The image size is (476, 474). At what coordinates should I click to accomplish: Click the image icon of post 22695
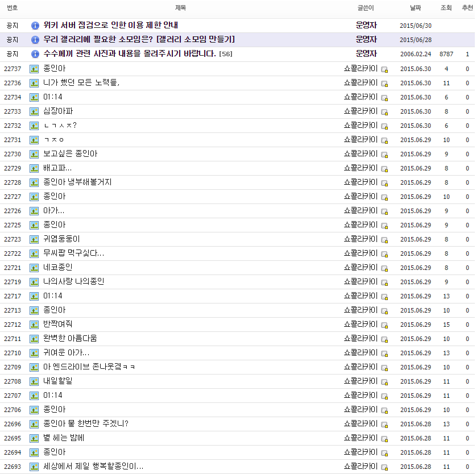point(34,438)
